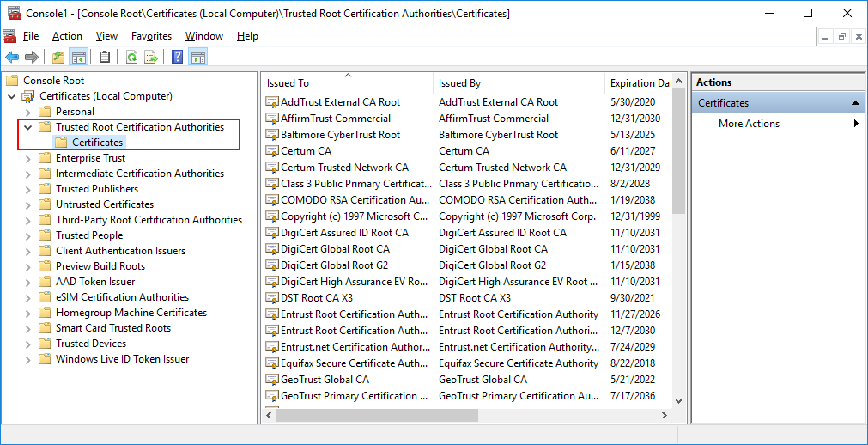This screenshot has height=445, width=868.
Task: Select Homegroup Machine Certificates tree item
Action: click(131, 313)
